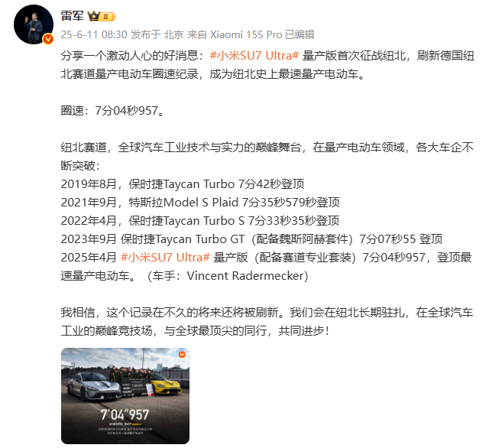Click the 已编辑 edited history label

pyautogui.click(x=300, y=34)
